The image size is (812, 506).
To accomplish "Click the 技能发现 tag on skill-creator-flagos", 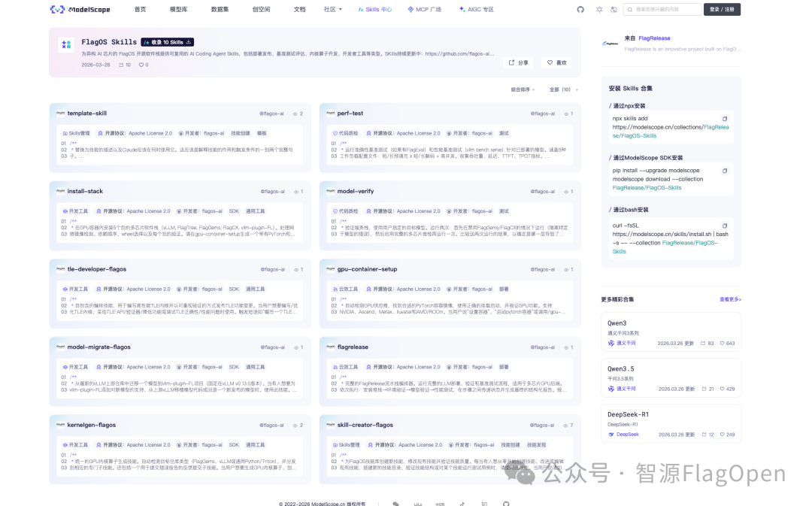I will point(537,445).
